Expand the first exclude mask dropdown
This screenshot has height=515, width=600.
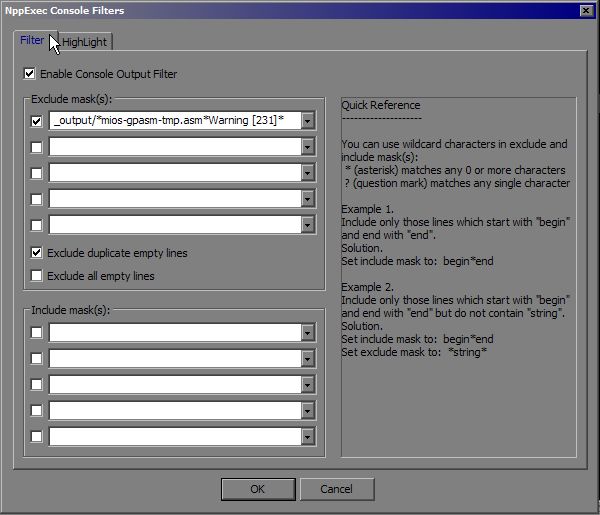308,121
